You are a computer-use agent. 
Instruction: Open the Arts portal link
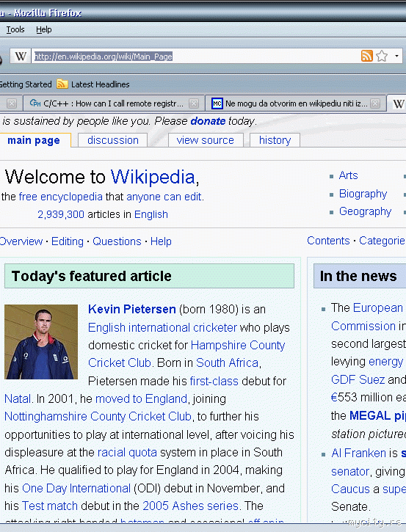click(x=348, y=175)
